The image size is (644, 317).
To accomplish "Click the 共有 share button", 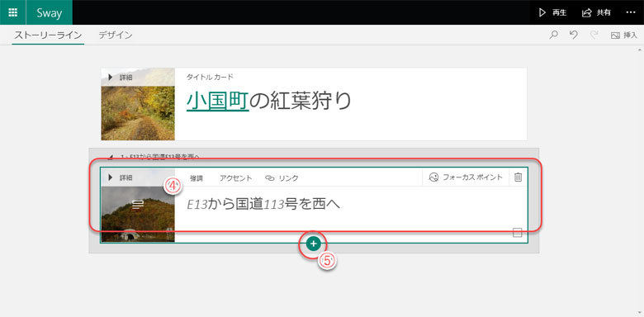I will tap(596, 12).
